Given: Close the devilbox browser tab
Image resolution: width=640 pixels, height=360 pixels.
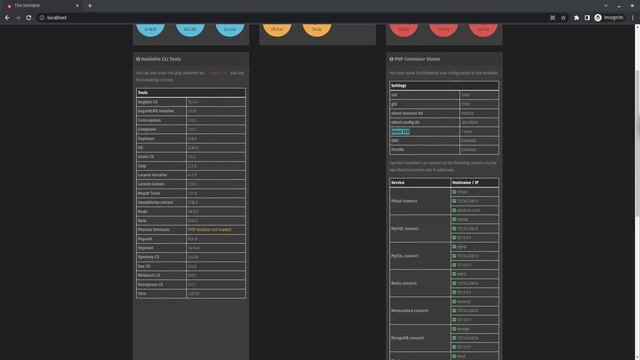Looking at the screenshot, I should point(78,6).
